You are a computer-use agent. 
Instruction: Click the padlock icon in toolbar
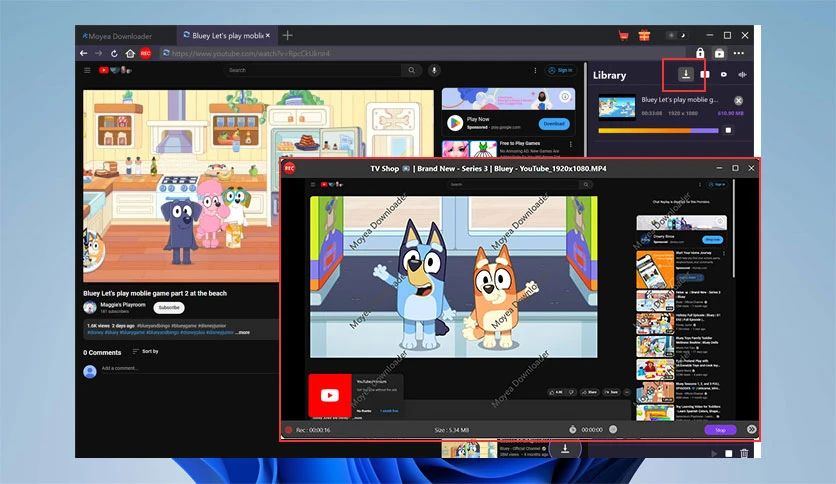tap(700, 53)
